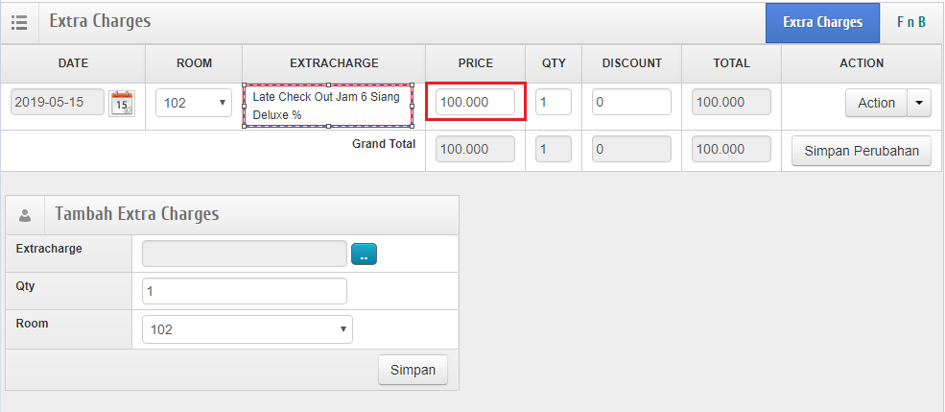Click the user icon beside Tambah Extra Charges
The height and width of the screenshot is (412, 945).
[26, 215]
